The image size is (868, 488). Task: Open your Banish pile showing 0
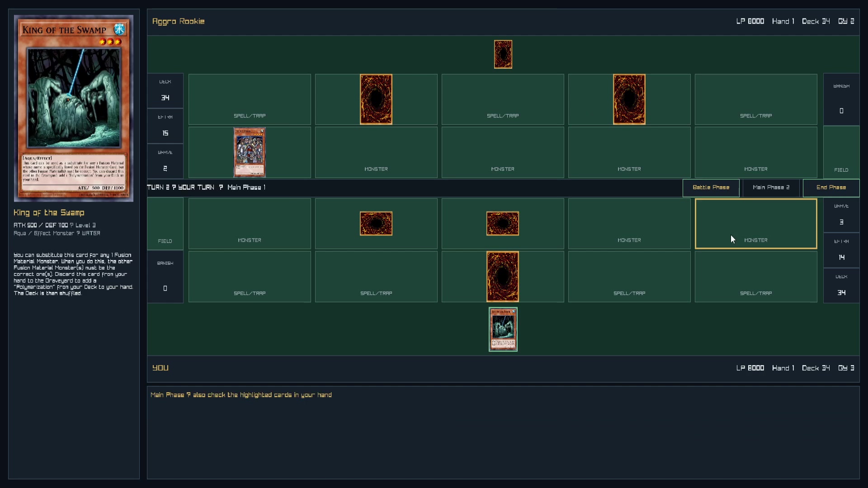165,277
